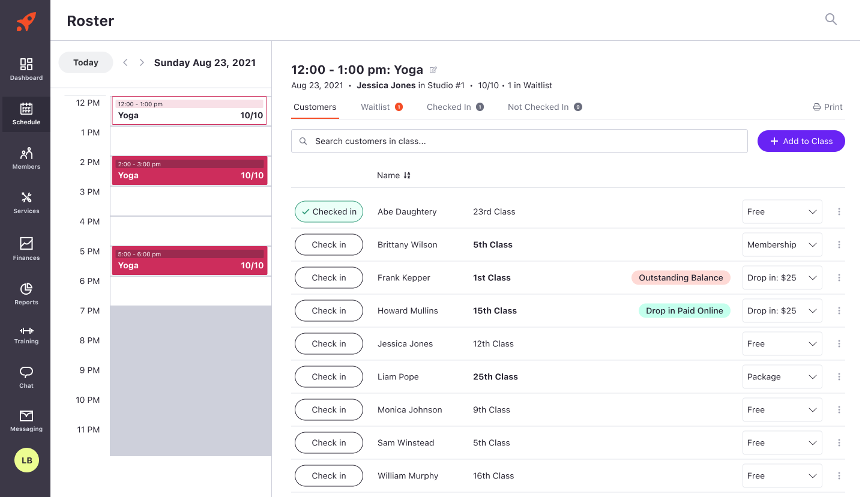868x497 pixels.
Task: Edit class title pencil icon
Action: coord(433,70)
